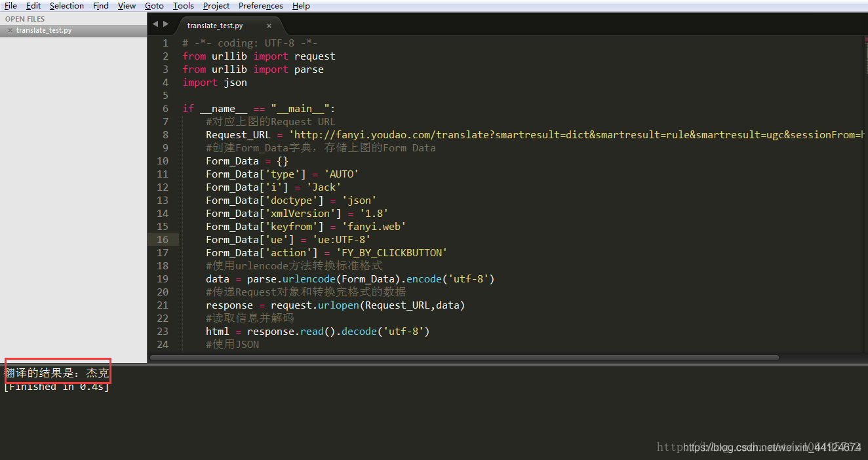
Task: Click the OPEN FILES sidebar heading
Action: click(25, 19)
